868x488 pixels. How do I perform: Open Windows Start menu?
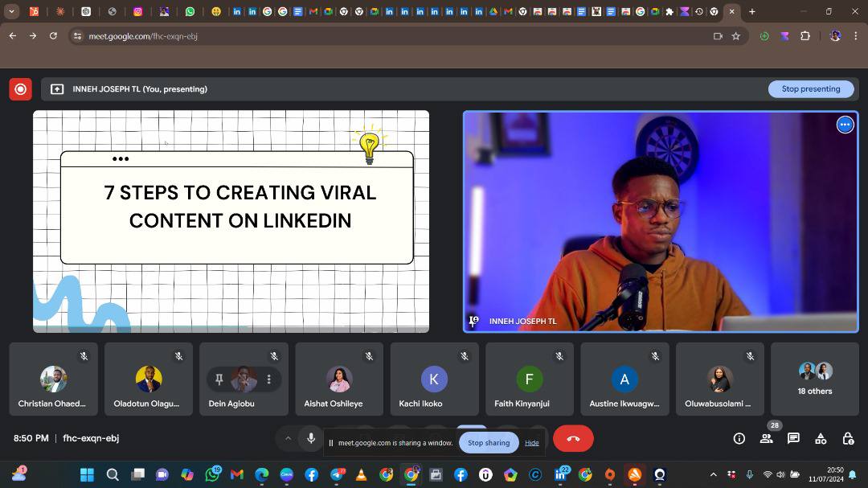coord(87,474)
